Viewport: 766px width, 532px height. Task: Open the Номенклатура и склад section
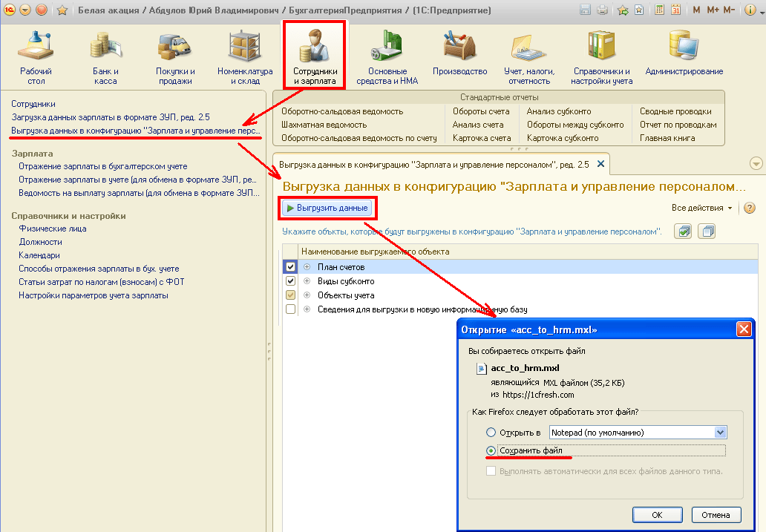tap(245, 58)
